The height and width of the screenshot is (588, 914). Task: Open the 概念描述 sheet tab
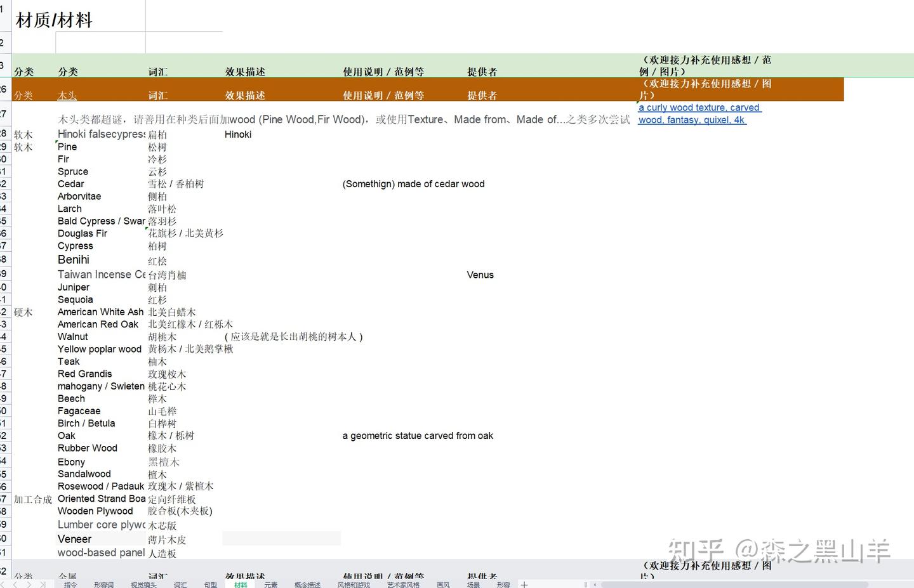pyautogui.click(x=308, y=584)
